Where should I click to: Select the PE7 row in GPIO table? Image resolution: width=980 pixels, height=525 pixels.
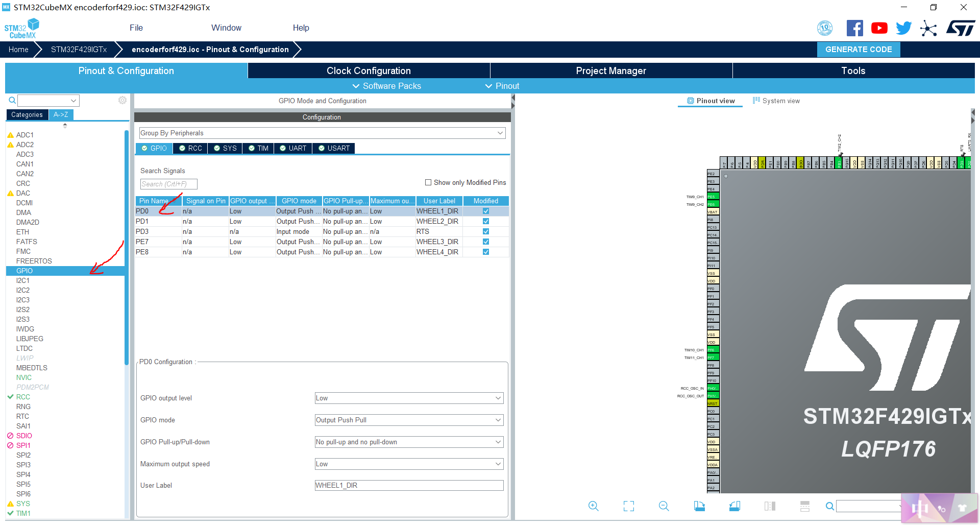coord(322,242)
